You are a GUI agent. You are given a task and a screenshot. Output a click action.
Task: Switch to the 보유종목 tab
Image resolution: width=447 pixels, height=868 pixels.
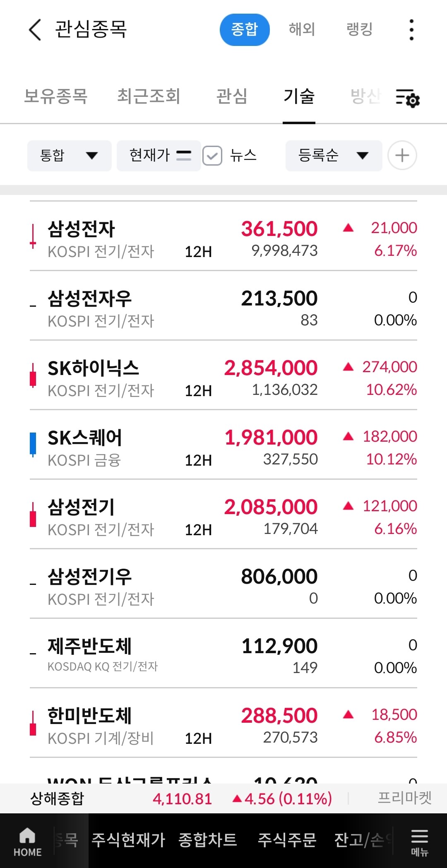[x=56, y=96]
